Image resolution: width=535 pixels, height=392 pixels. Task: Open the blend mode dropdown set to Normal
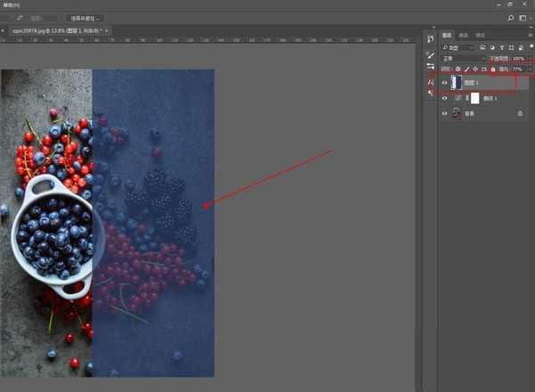[x=462, y=58]
